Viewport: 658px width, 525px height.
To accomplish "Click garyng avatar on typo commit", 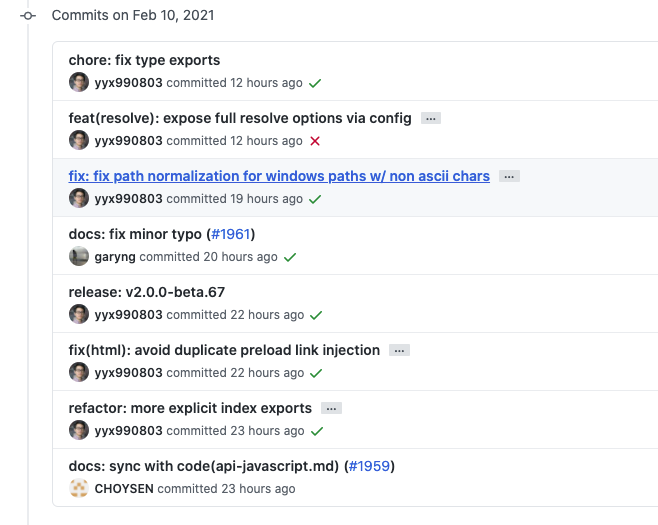I will (x=79, y=257).
